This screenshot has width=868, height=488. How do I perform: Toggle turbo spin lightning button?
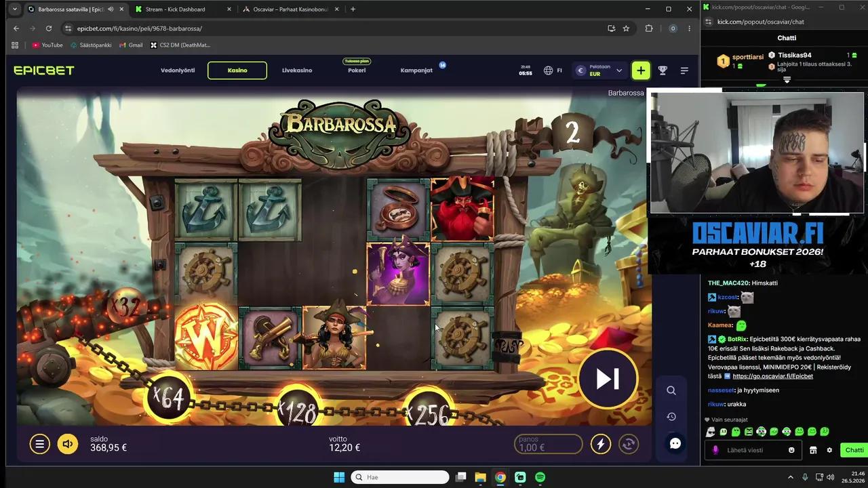point(600,444)
